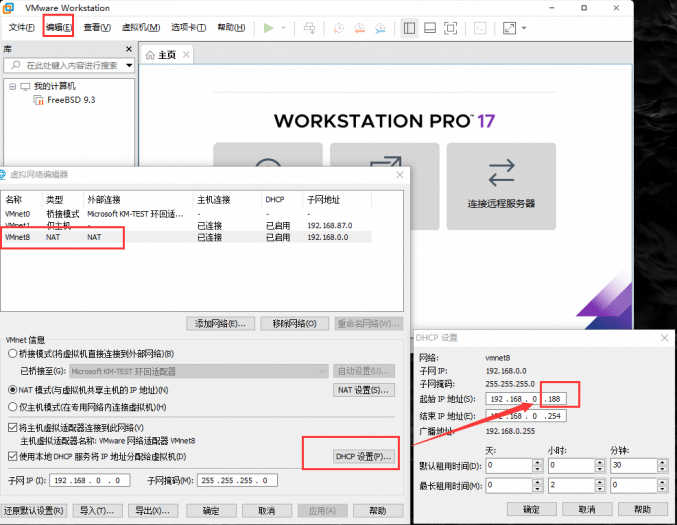
Task: Click the 导出(X)... button
Action: (153, 511)
